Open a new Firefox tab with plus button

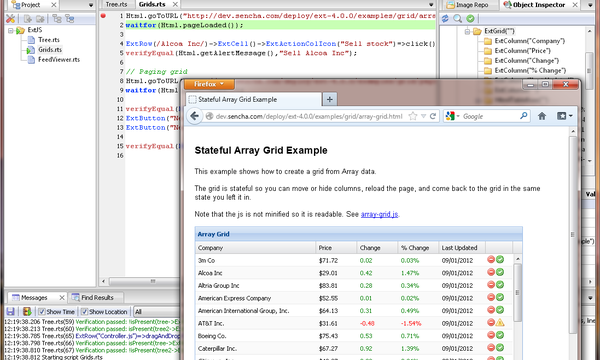[329, 99]
